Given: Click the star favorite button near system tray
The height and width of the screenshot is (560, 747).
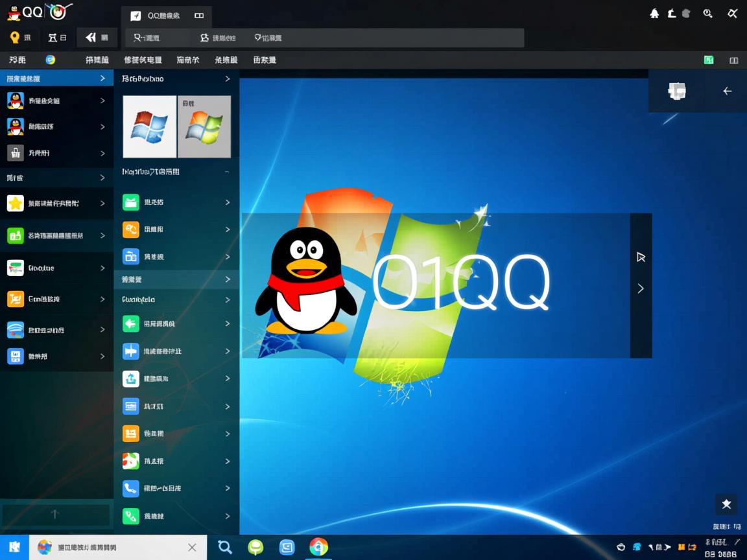Looking at the screenshot, I should point(726,504).
